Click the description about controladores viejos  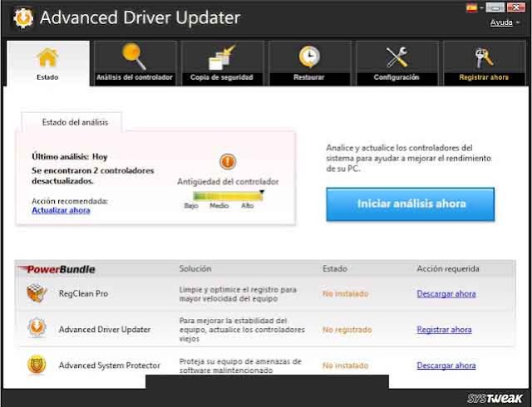[x=242, y=330]
